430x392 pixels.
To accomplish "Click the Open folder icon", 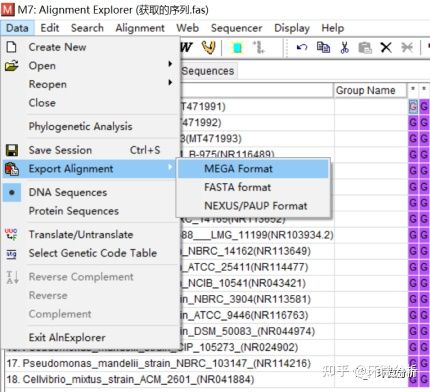I will (x=12, y=65).
